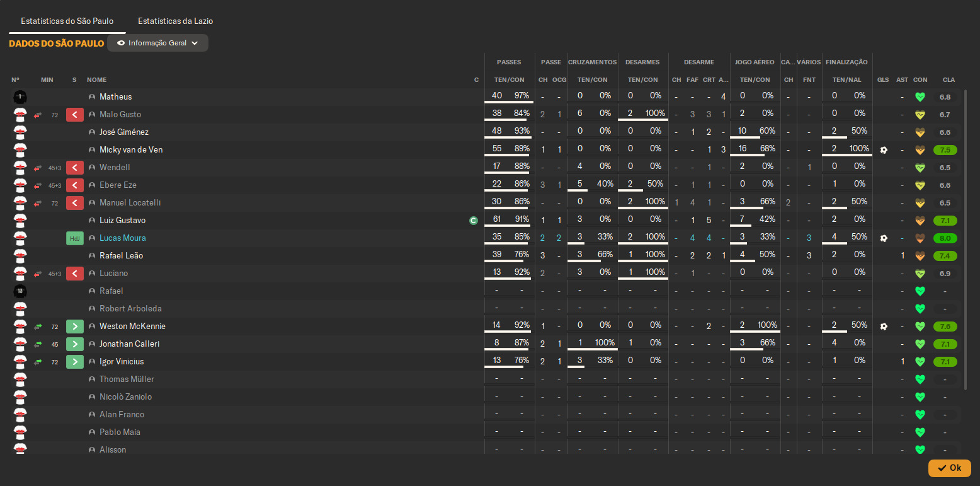Open player Nicolò Zaniolo
Image resolution: width=980 pixels, height=486 pixels.
coord(125,397)
